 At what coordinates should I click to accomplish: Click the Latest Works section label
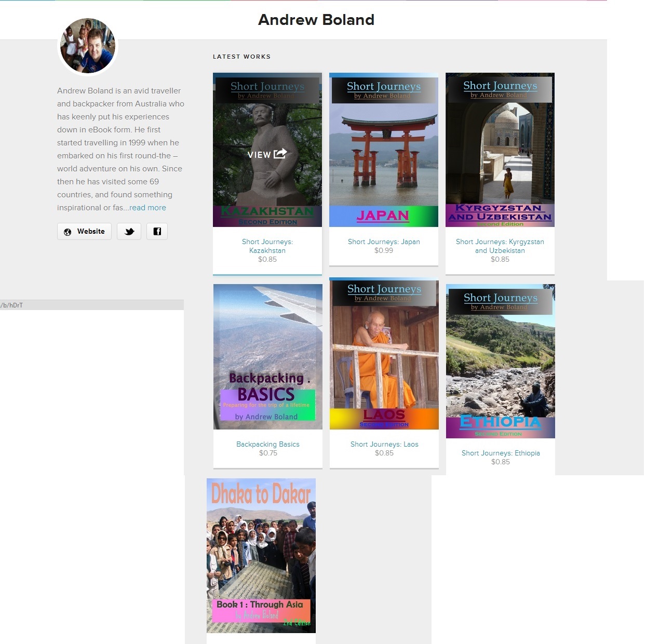(241, 57)
